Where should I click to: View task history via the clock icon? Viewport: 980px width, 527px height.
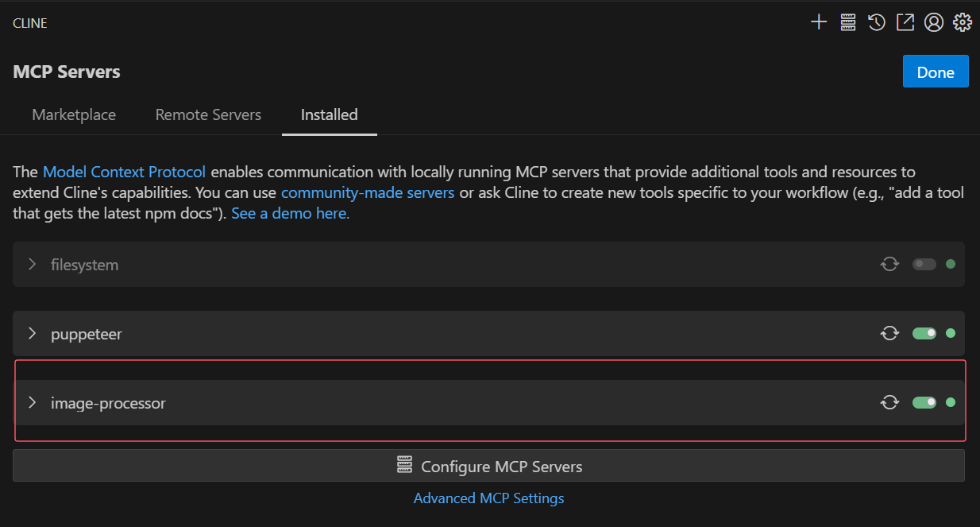pos(876,21)
